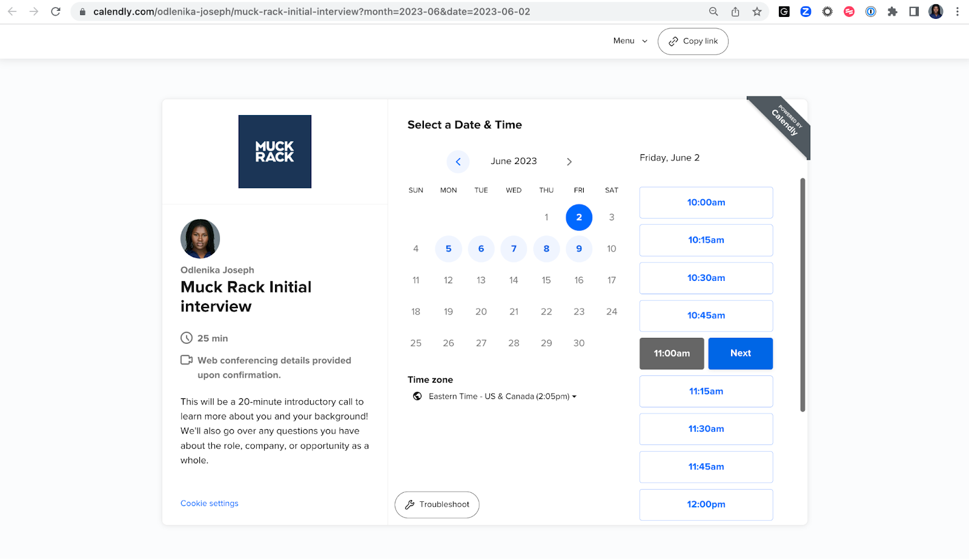Viewport: 969px width, 560px height.
Task: Click unavailable date 15 on calendar
Action: [x=546, y=280]
